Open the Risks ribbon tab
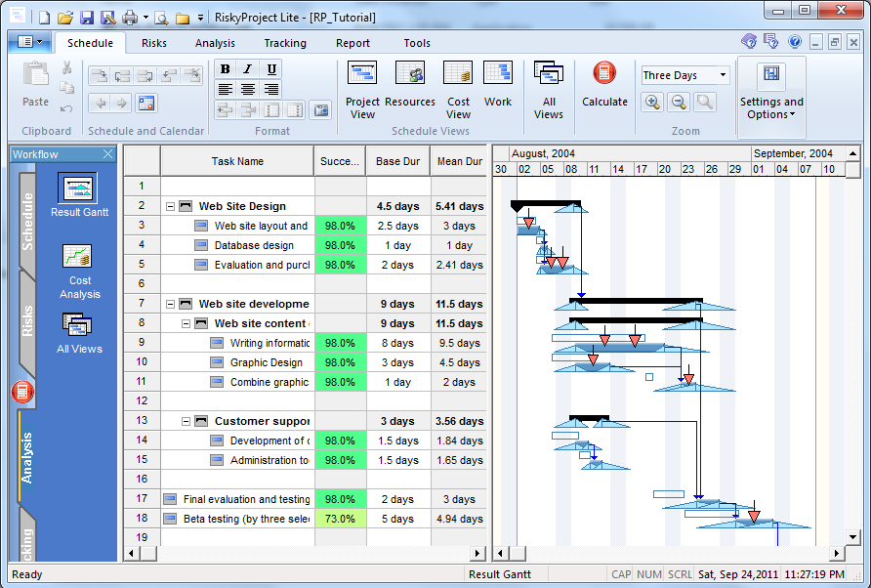Image resolution: width=871 pixels, height=588 pixels. pos(154,43)
